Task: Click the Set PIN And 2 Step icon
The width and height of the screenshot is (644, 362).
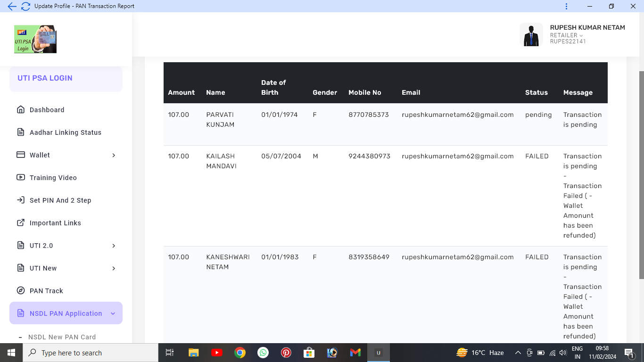Action: 21,200
